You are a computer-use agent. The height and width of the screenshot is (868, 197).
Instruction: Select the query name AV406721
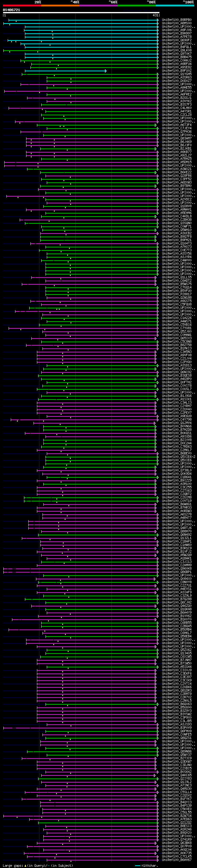click(11, 10)
